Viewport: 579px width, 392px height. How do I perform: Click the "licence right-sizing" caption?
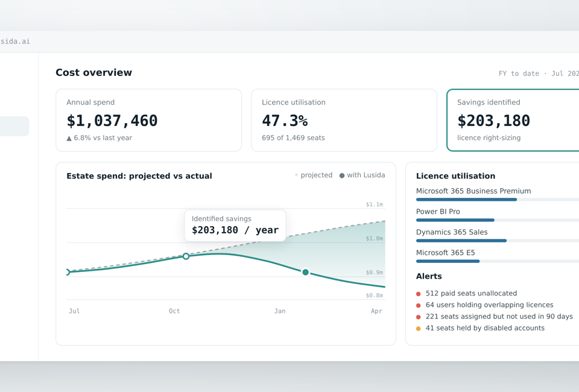pyautogui.click(x=489, y=138)
